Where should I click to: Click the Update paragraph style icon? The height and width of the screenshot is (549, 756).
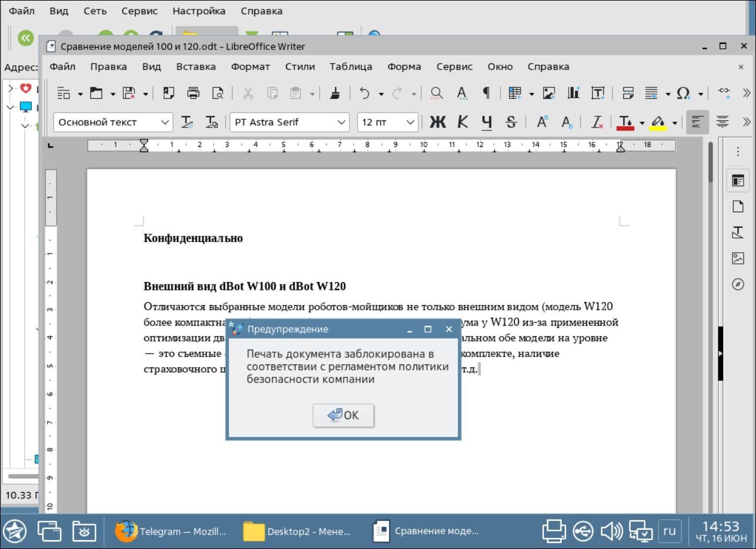[x=187, y=122]
